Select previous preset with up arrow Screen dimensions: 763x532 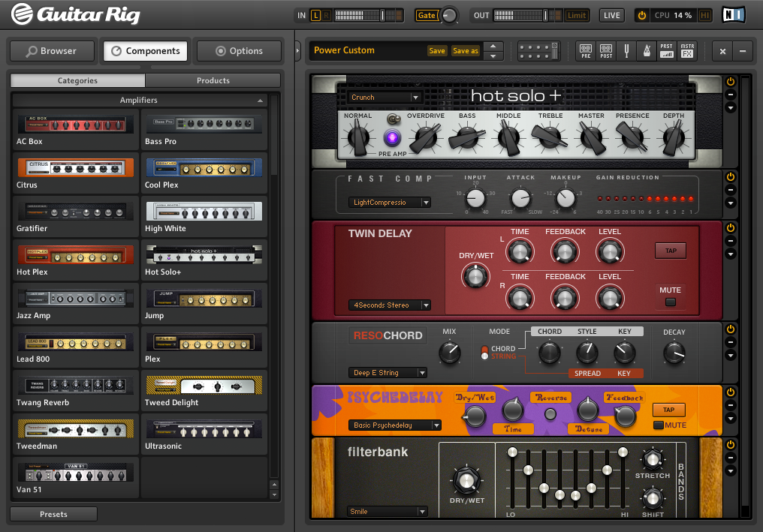coord(493,47)
